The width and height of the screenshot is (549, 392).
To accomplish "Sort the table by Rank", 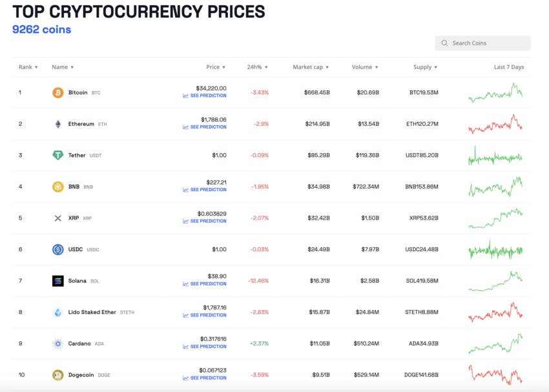I will (28, 67).
